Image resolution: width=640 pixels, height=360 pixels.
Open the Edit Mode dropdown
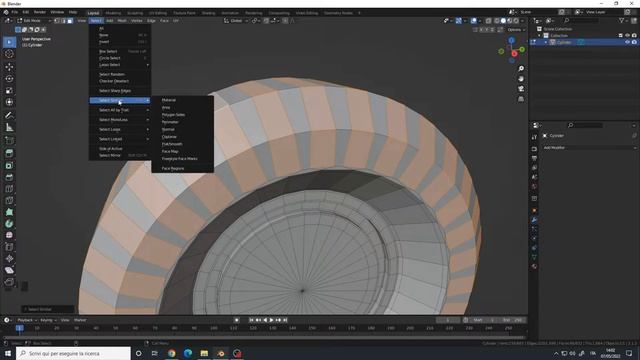(34, 20)
